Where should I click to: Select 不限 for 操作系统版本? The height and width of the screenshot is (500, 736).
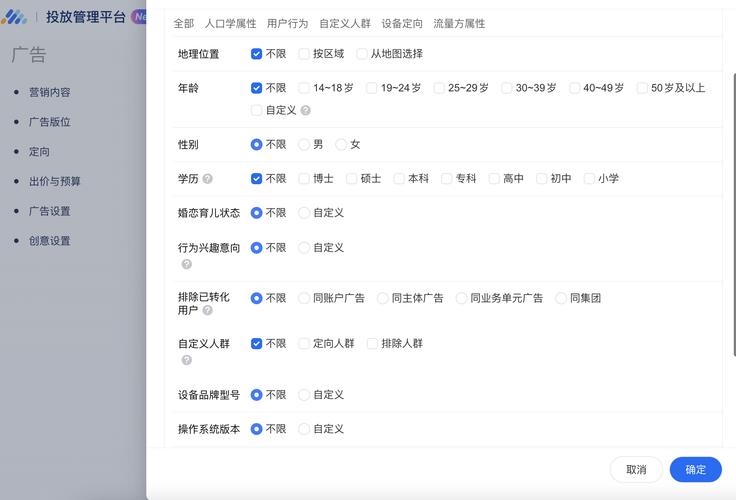tap(256, 429)
